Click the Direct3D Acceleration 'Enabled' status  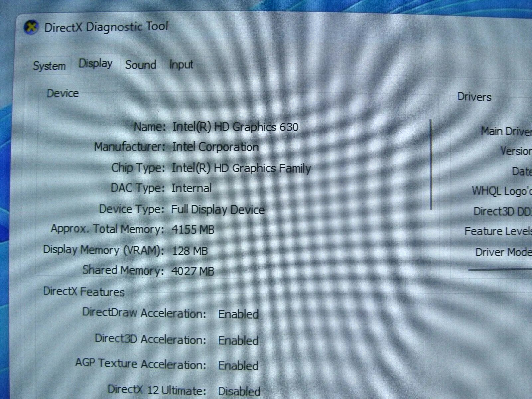238,340
